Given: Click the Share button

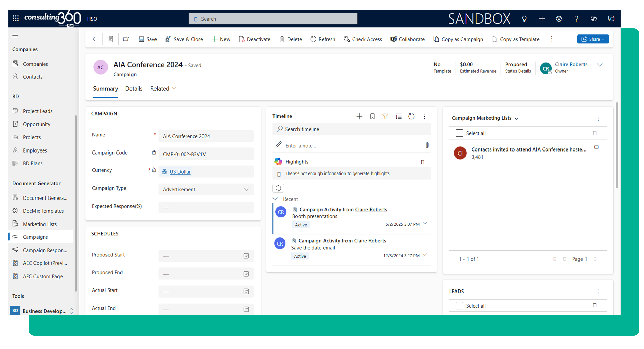Looking at the screenshot, I should click(593, 39).
